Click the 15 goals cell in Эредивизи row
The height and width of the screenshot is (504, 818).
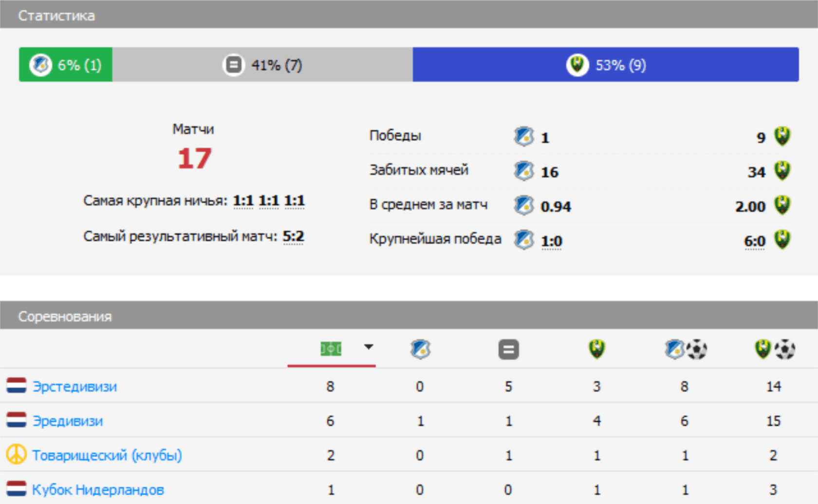pos(774,421)
